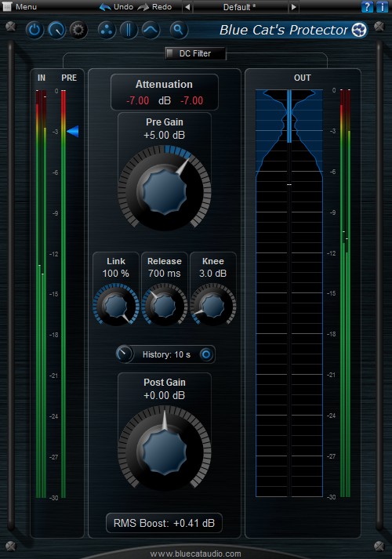Click the knob-shaped controls display icon

(56, 30)
